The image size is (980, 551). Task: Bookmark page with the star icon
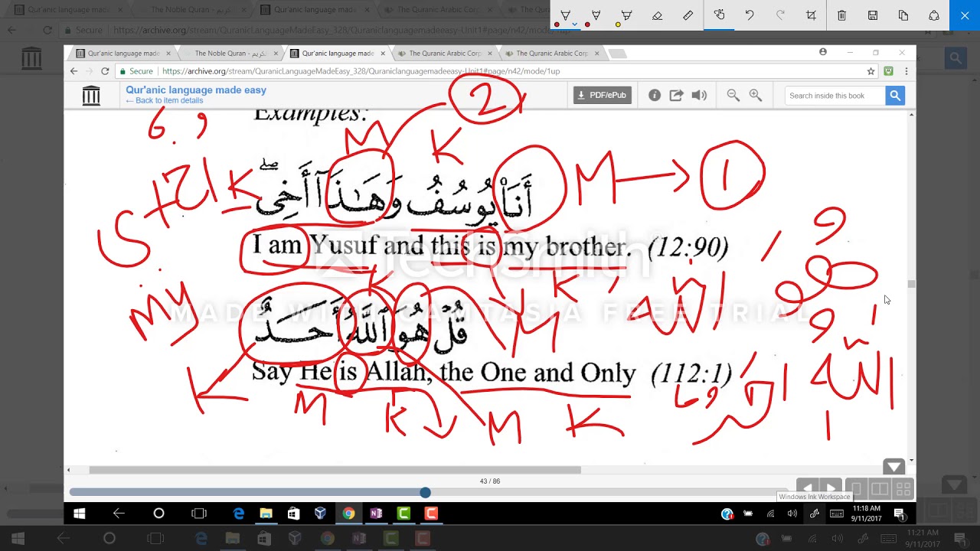coord(871,71)
